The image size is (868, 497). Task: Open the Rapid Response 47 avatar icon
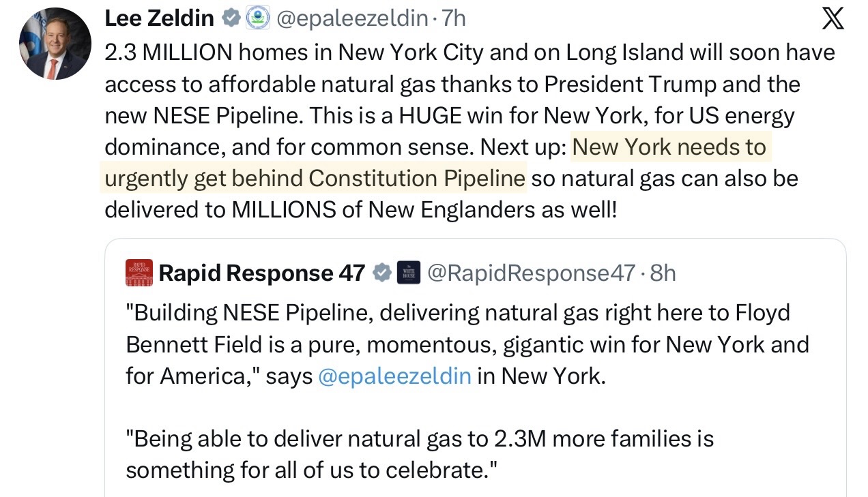tap(139, 273)
